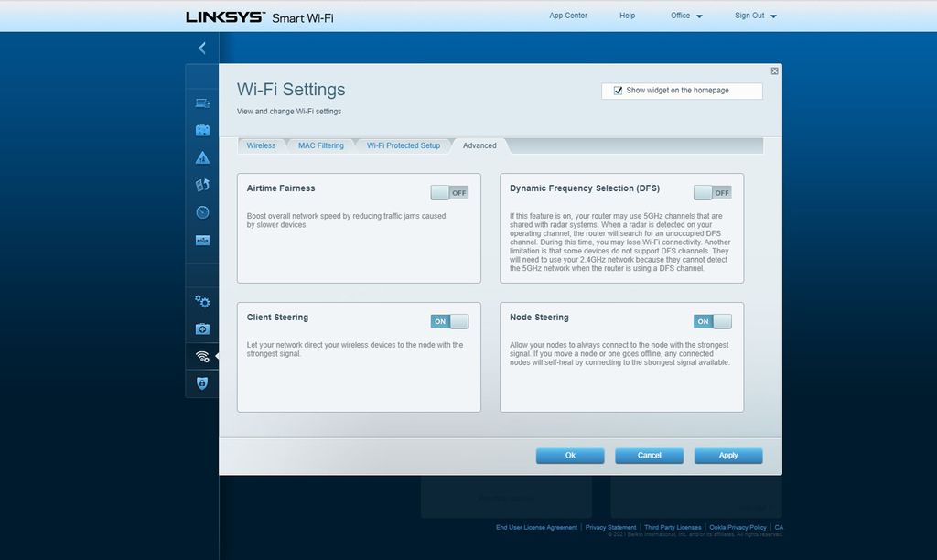Open Parental Controls via triangle icon
This screenshot has height=560, width=937.
click(x=202, y=157)
